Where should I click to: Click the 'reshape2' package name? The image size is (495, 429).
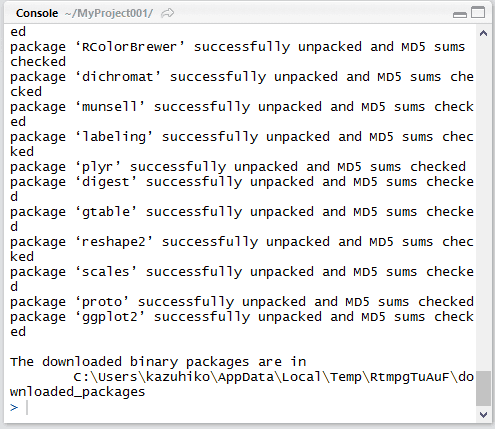tap(114, 242)
